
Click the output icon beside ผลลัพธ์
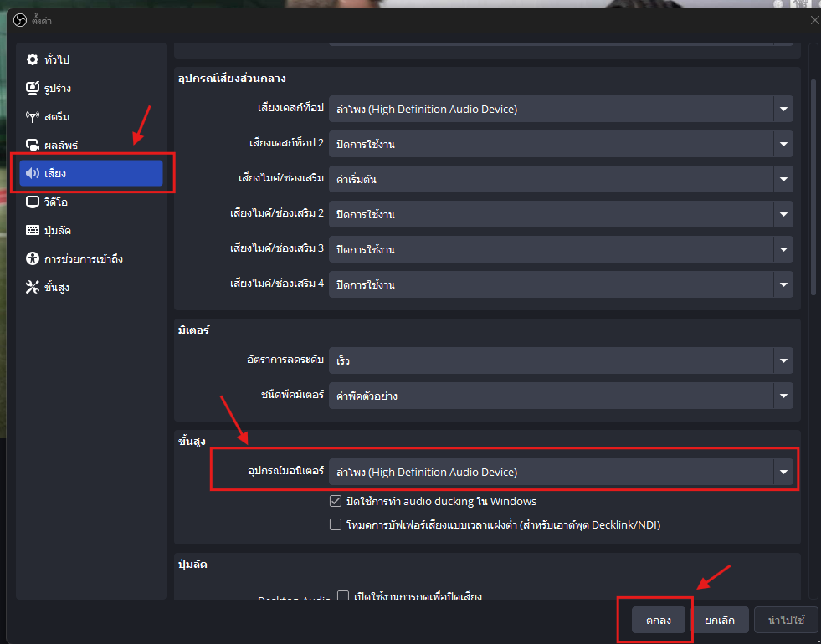coord(33,145)
